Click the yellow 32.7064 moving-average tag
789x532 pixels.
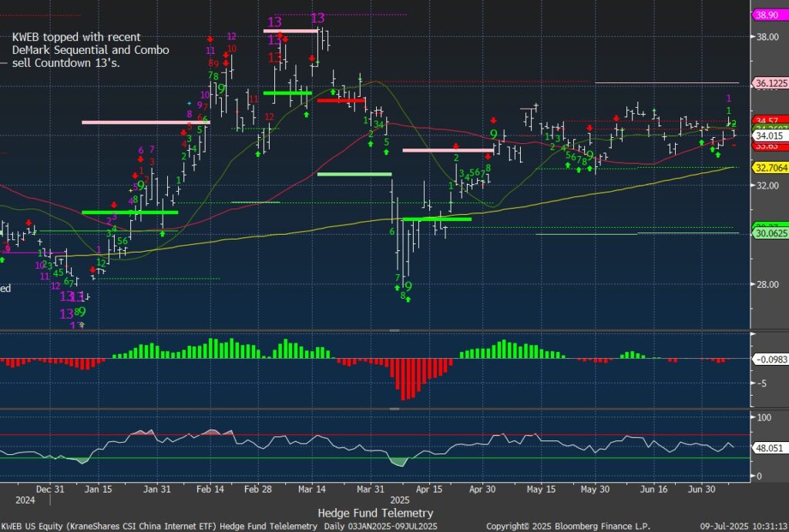pos(771,167)
